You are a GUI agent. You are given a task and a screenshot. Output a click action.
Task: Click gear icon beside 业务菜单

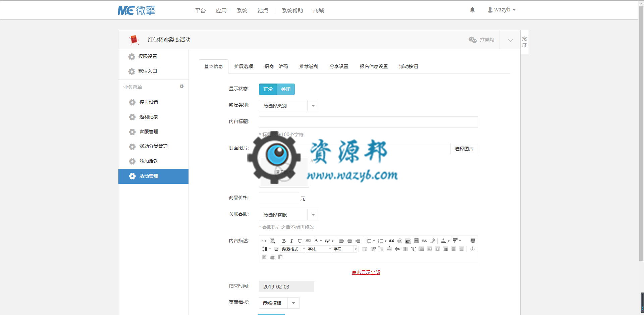[181, 86]
